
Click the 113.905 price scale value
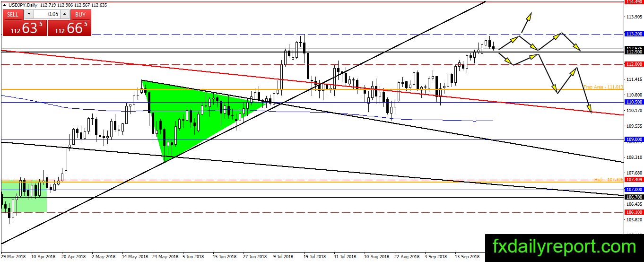coord(634,17)
